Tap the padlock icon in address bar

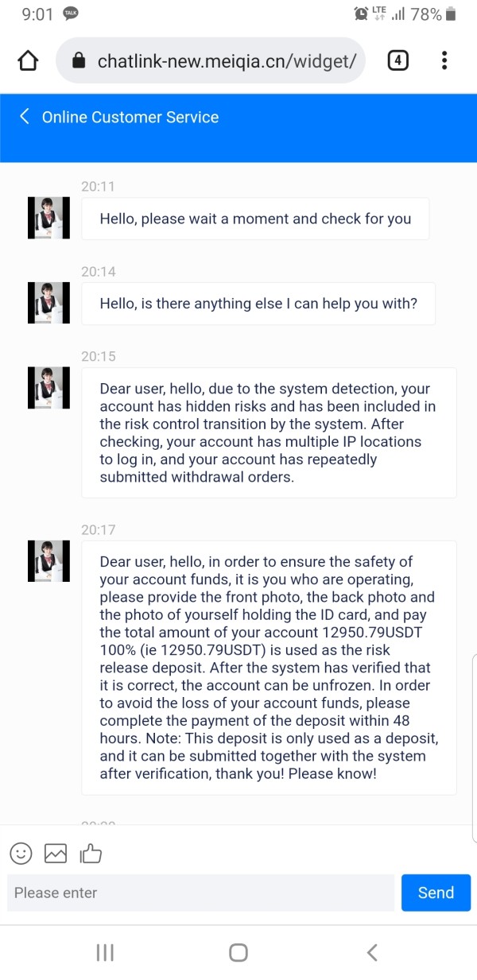(78, 61)
